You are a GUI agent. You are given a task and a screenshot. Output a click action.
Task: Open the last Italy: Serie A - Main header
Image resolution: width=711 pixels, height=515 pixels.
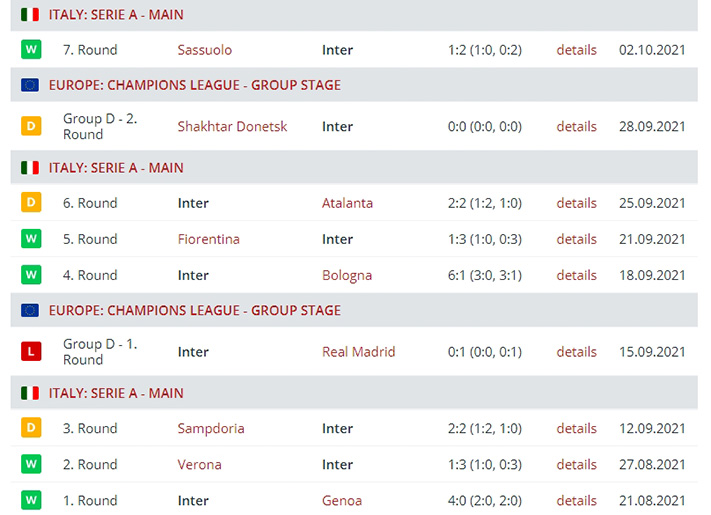point(116,393)
